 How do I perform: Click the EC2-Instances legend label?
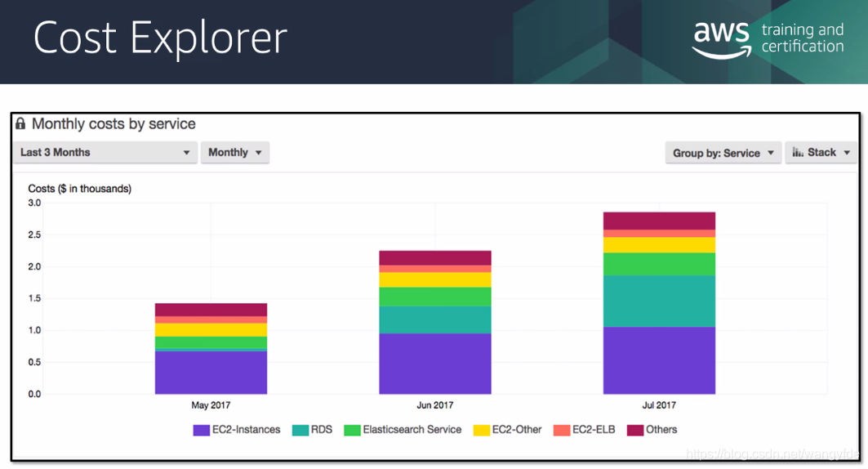point(247,430)
